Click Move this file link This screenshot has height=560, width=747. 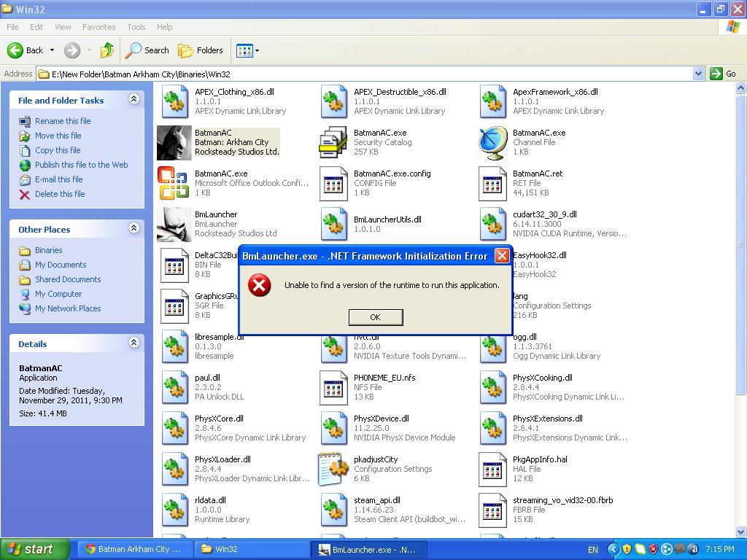pos(58,136)
